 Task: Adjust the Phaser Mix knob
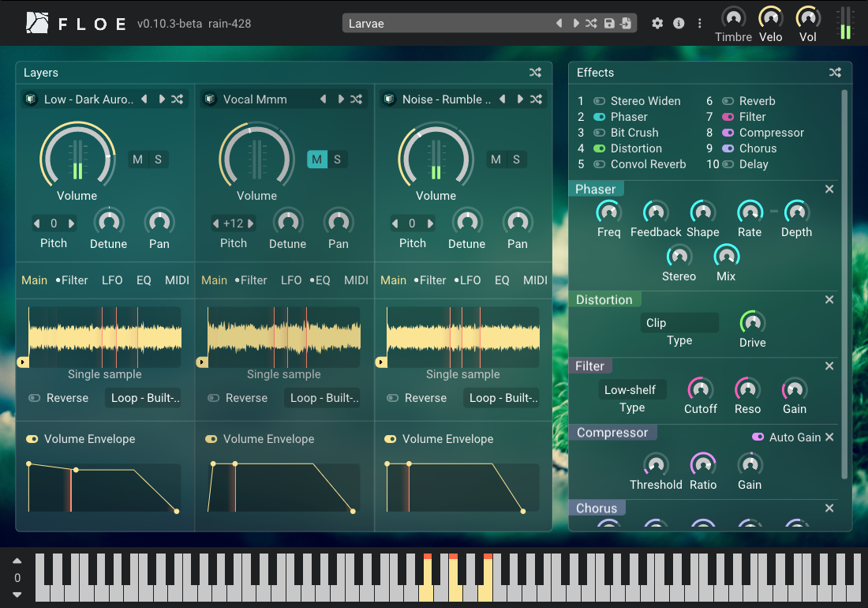pyautogui.click(x=726, y=256)
